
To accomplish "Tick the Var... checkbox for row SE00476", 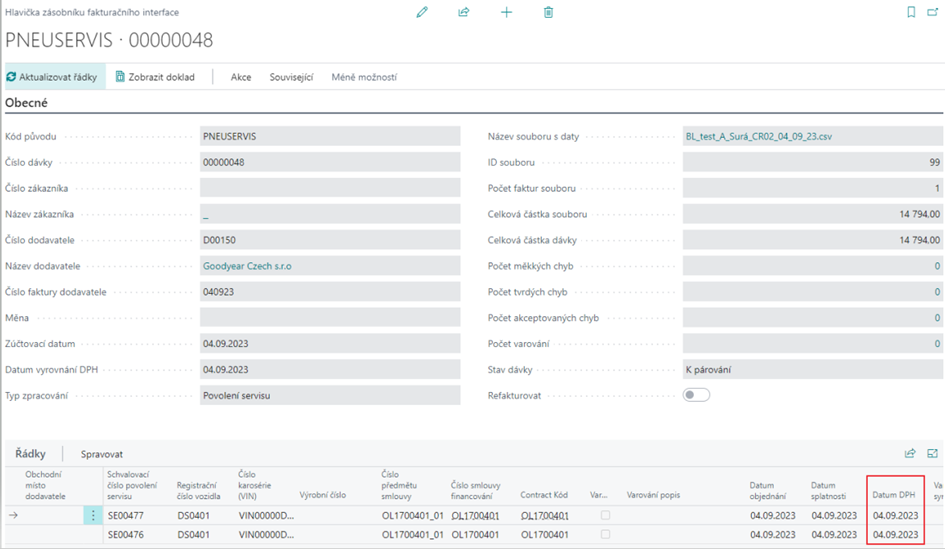I will point(605,535).
